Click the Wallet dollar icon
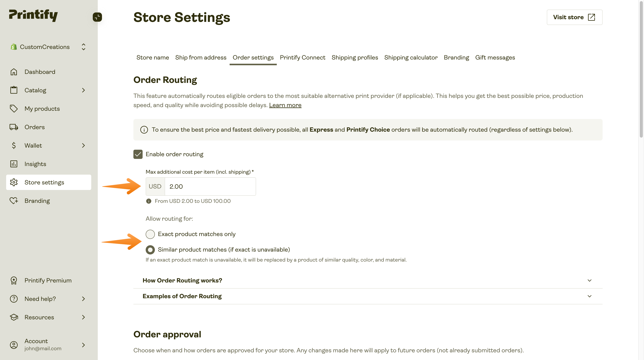Image resolution: width=644 pixels, height=360 pixels. tap(14, 145)
